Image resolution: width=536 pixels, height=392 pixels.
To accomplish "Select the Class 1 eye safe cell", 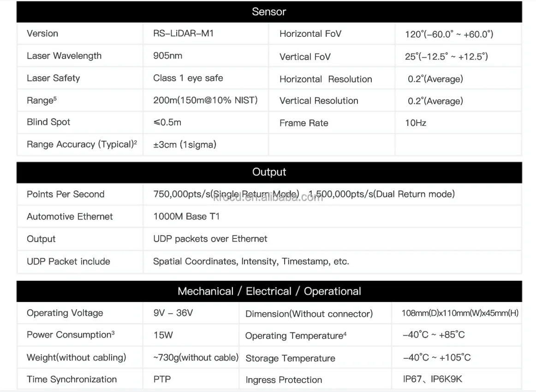I will [x=188, y=78].
